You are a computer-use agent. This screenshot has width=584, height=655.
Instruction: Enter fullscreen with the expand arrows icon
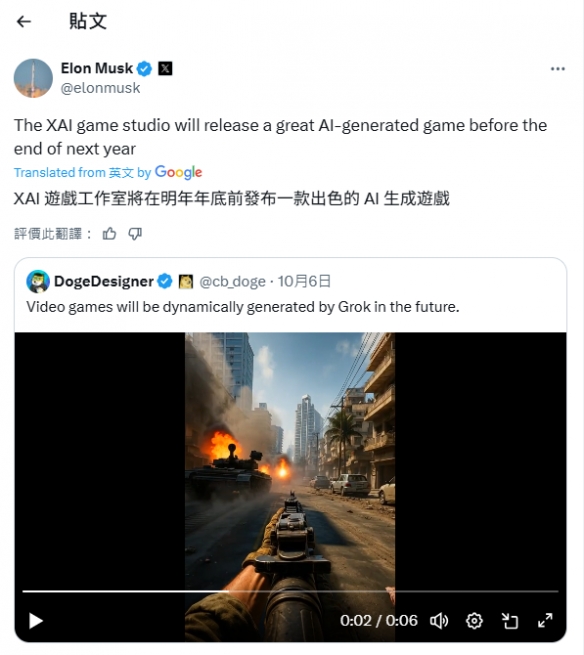(545, 621)
